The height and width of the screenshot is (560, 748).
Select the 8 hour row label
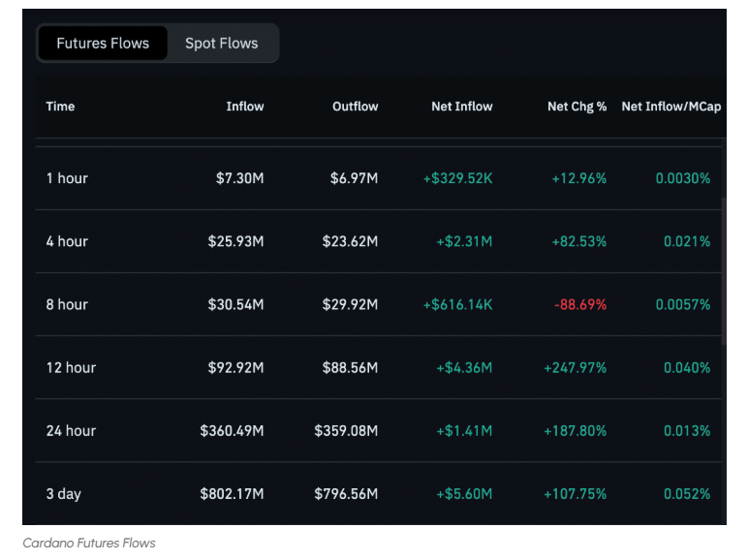click(67, 304)
